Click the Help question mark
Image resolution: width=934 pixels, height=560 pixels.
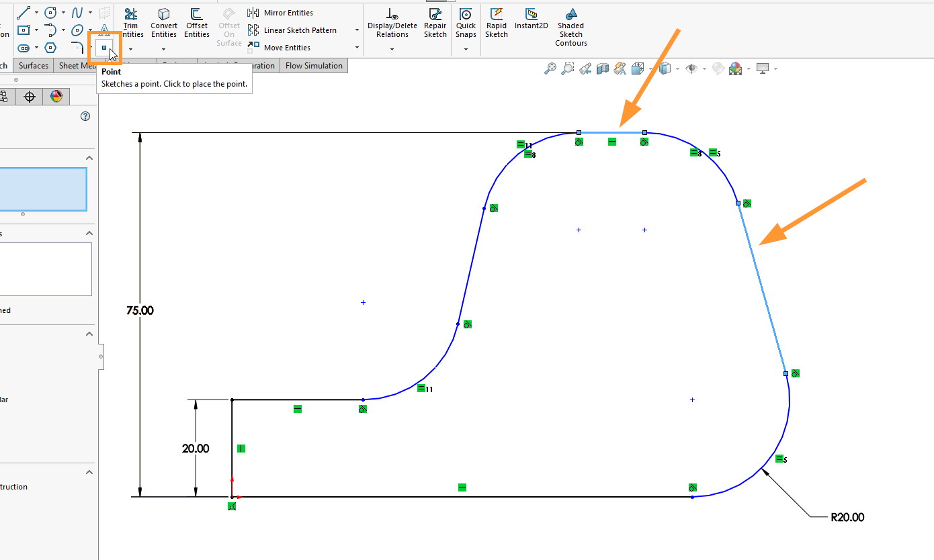[85, 116]
